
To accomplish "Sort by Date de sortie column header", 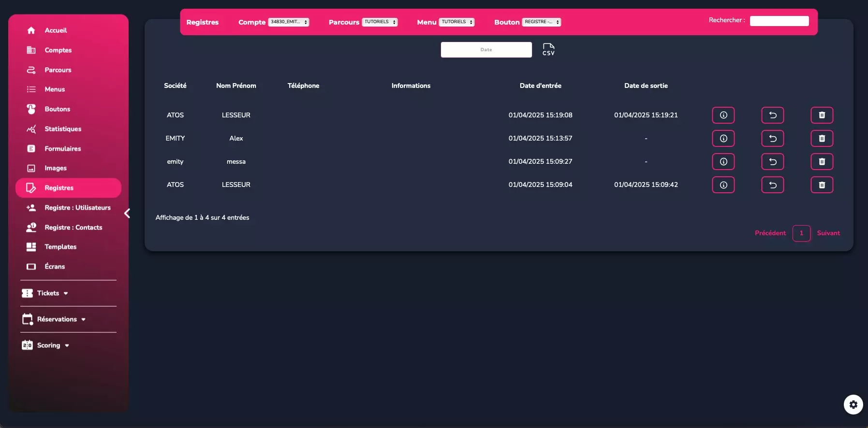I will (x=646, y=86).
